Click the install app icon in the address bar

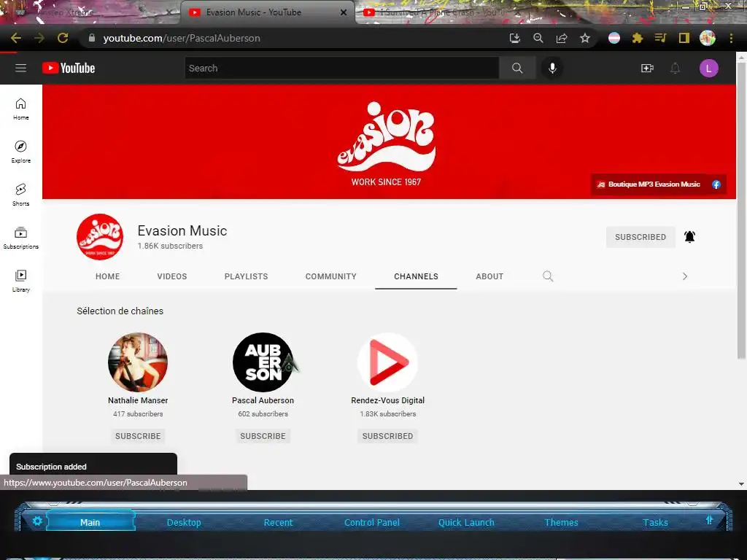pos(514,38)
